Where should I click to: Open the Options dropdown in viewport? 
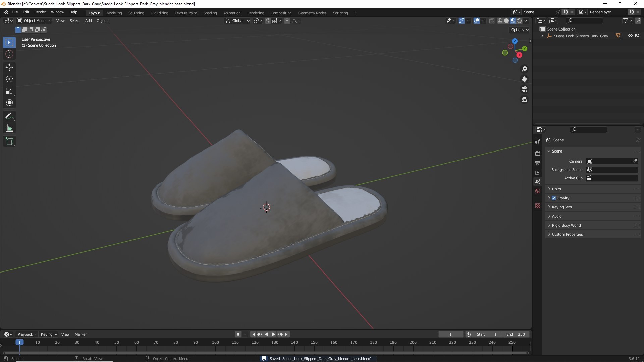[520, 30]
